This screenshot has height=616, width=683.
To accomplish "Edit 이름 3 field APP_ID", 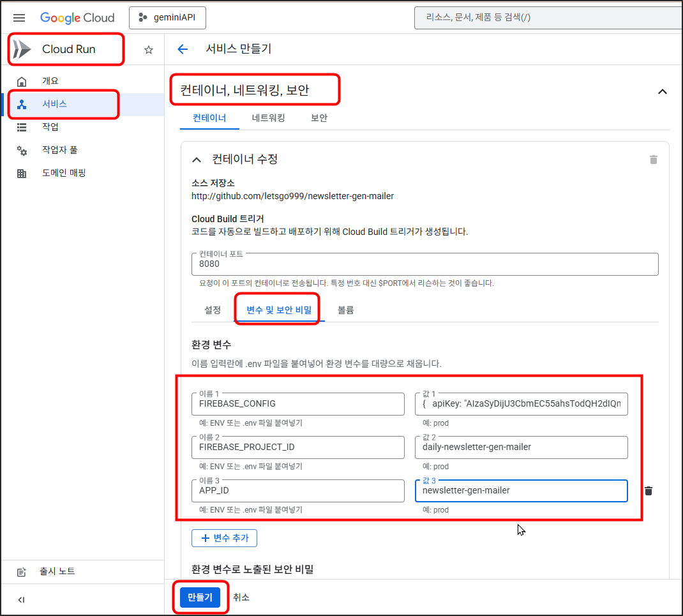I will pos(298,490).
